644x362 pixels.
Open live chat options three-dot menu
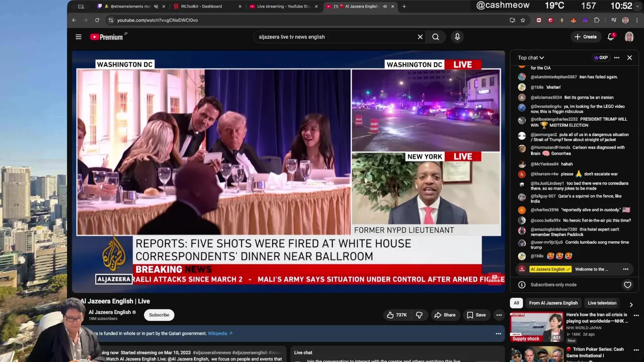coord(616,58)
